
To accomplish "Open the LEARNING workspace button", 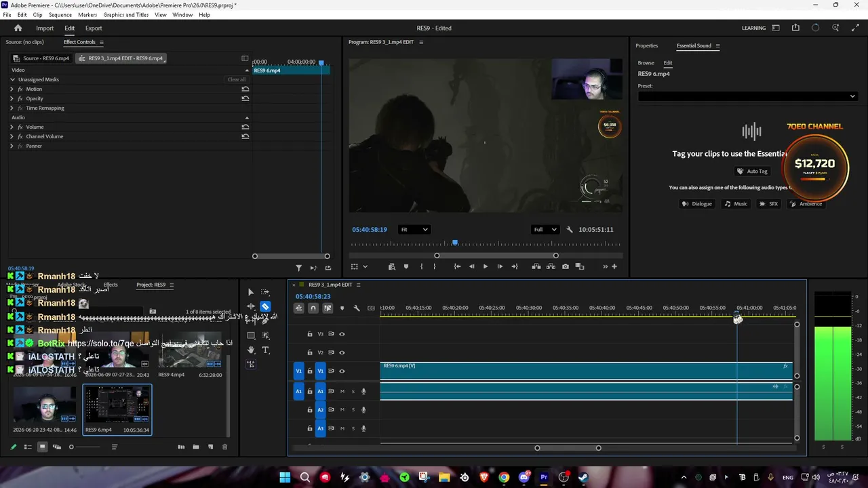I will click(x=753, y=28).
